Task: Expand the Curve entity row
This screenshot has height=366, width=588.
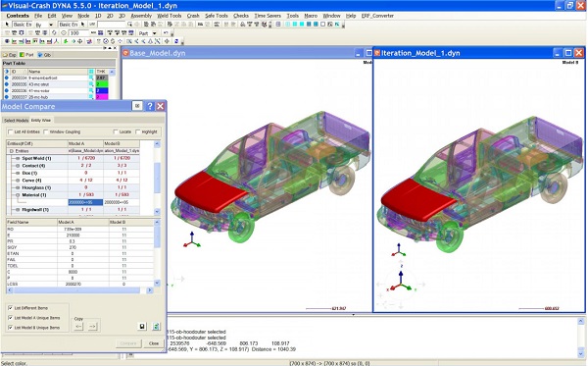Action: [x=18, y=181]
